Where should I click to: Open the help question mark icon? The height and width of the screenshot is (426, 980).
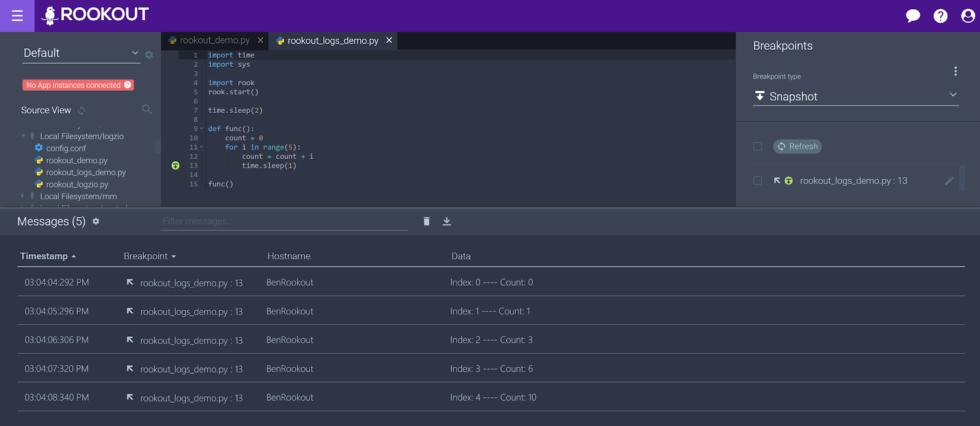(x=940, y=16)
